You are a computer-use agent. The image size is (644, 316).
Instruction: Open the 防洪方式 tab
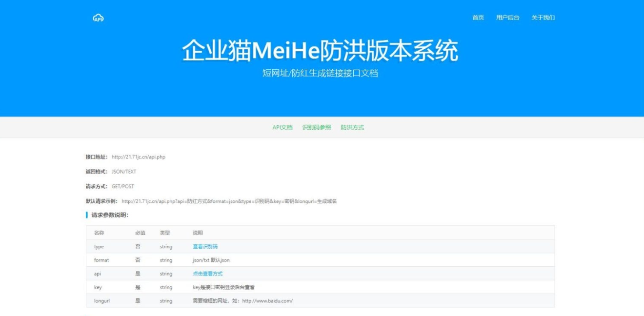[352, 127]
